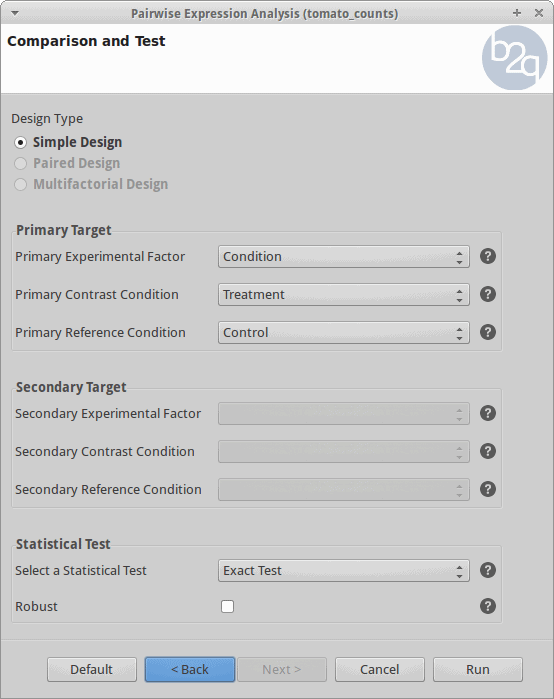
Task: Cancel the pairwise expression analysis
Action: click(380, 669)
